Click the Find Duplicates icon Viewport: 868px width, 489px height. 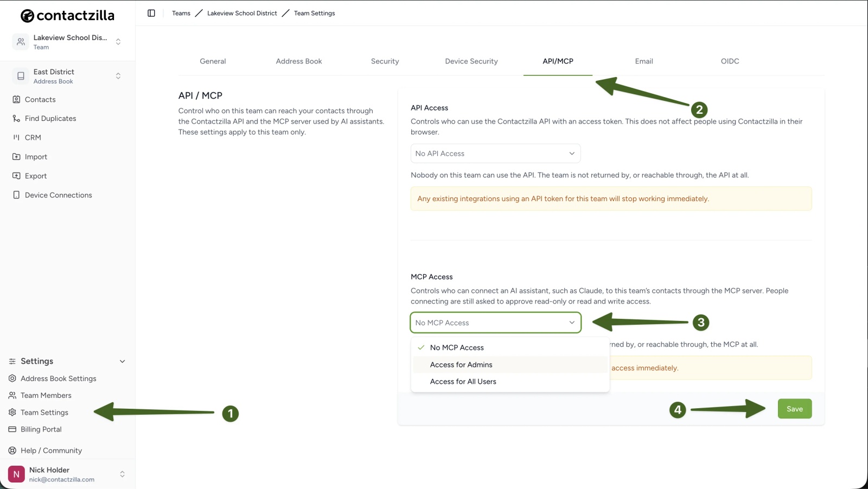point(16,118)
